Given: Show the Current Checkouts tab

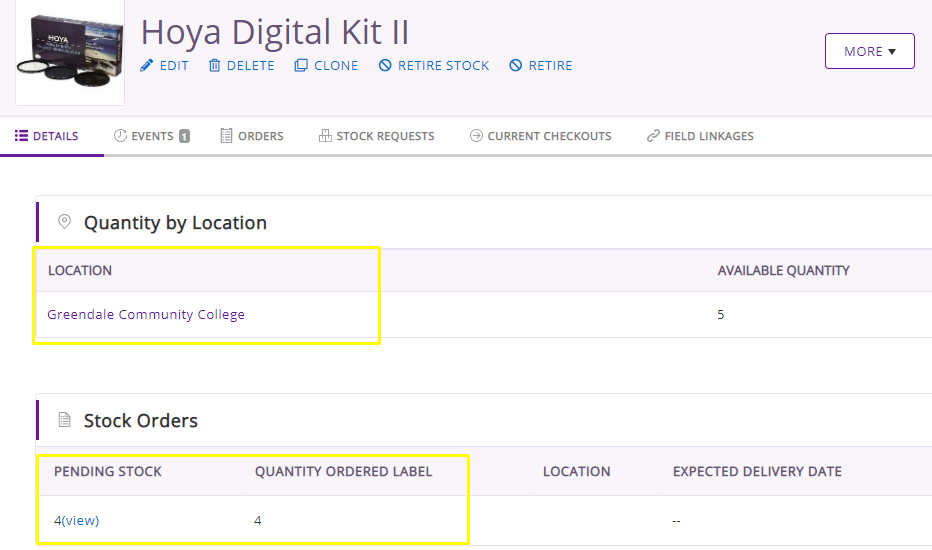Looking at the screenshot, I should coord(540,136).
